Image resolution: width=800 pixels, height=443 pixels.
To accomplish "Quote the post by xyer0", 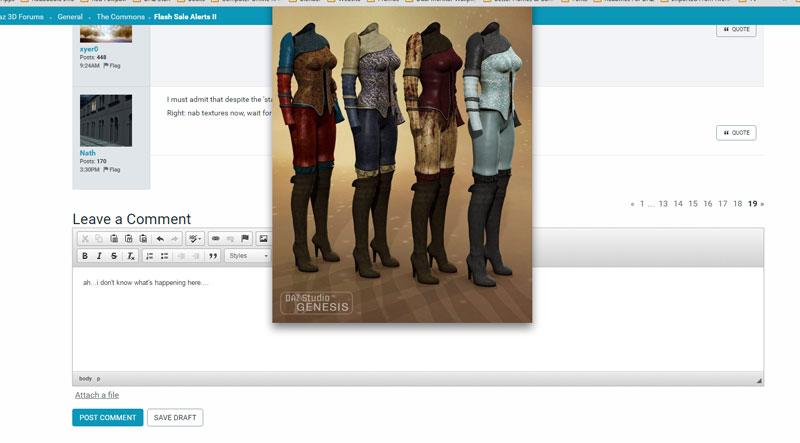I will 736,30.
